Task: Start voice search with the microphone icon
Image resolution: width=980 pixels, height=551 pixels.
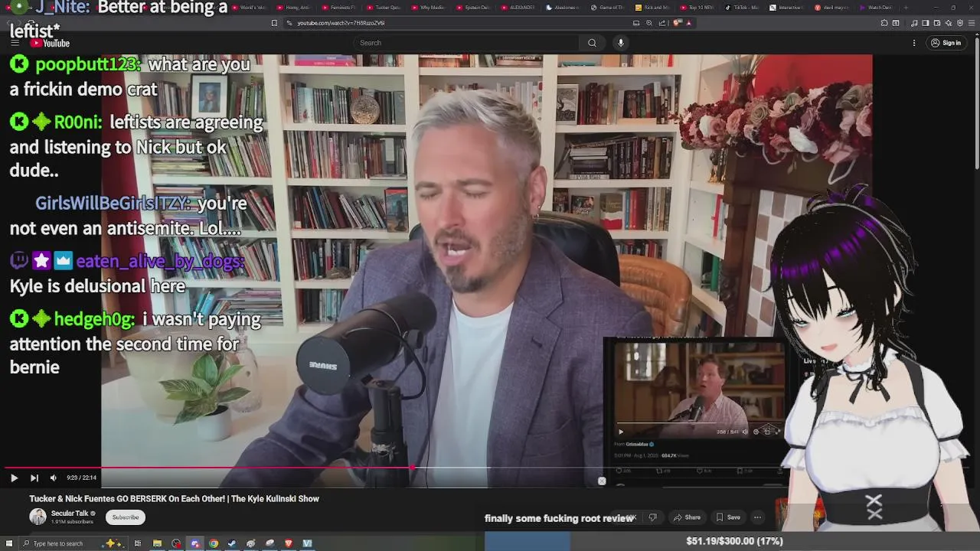Action: (621, 43)
